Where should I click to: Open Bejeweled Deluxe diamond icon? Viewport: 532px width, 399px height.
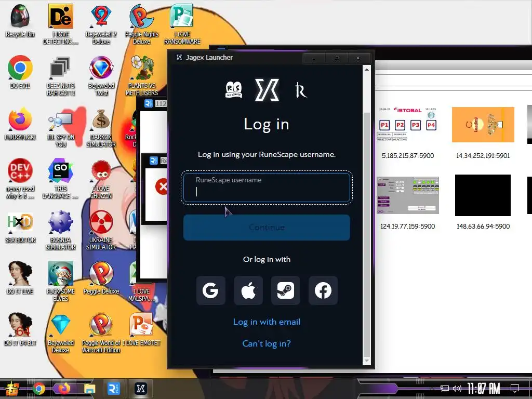coord(60,332)
